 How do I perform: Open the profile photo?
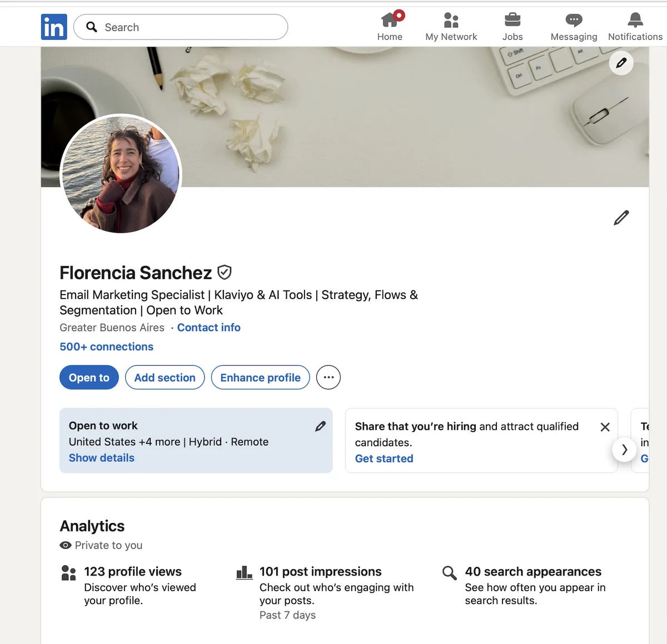121,174
